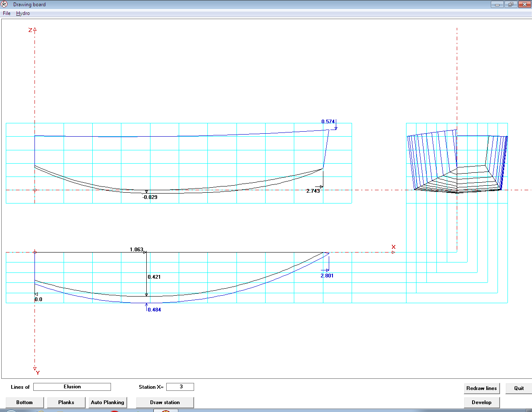Click the plan view origin marker
The width and height of the screenshot is (532, 412).
34,252
